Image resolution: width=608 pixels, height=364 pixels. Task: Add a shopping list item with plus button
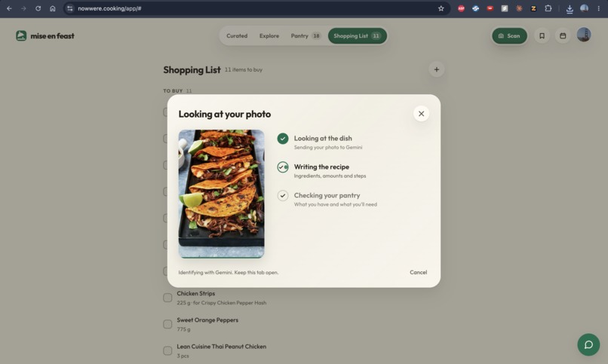436,69
